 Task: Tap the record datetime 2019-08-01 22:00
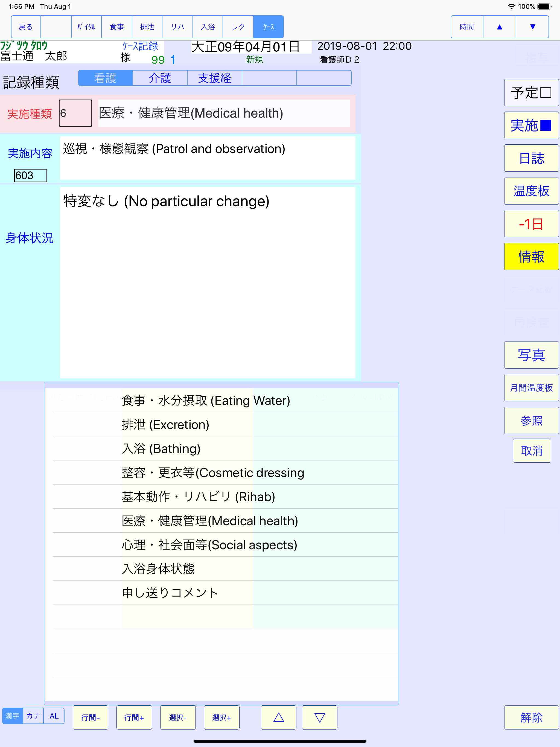[364, 46]
